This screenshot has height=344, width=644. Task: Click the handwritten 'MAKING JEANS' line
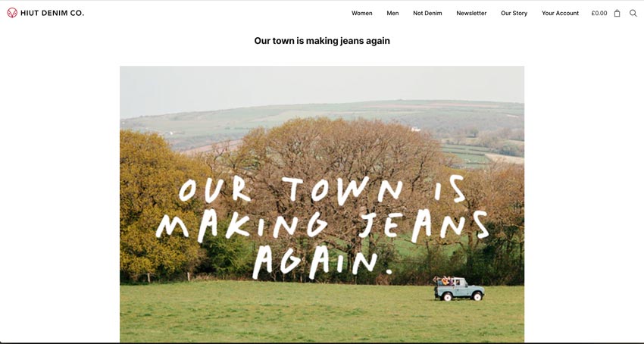323,225
